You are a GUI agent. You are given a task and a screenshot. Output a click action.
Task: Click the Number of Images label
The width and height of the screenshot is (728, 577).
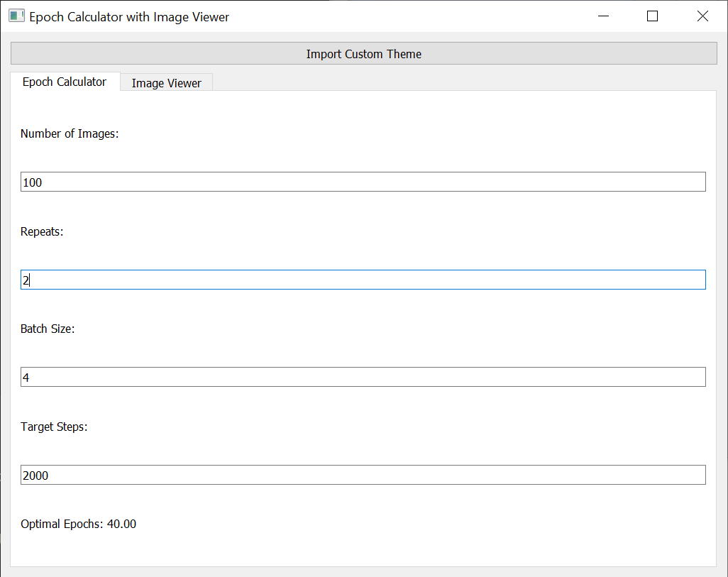point(70,134)
